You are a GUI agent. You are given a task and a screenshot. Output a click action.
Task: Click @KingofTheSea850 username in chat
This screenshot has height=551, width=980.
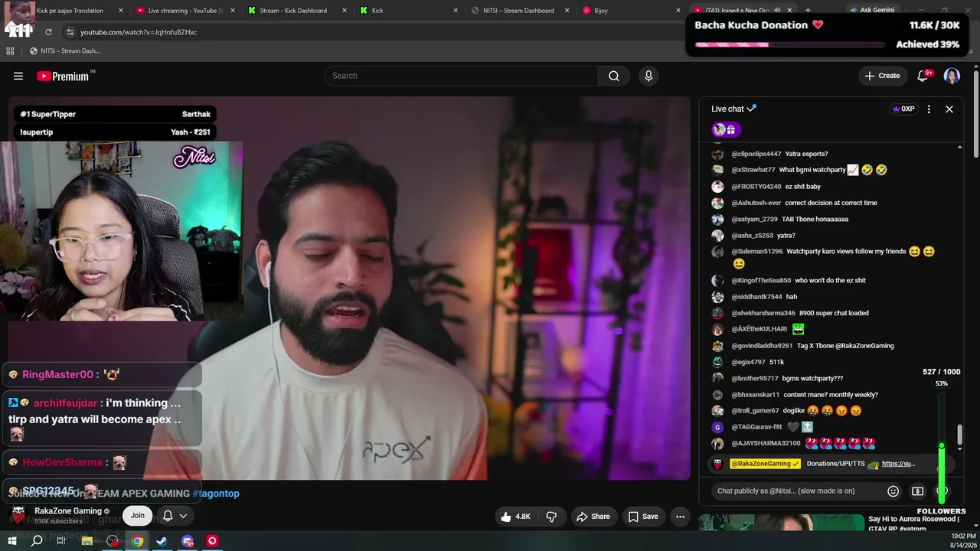(761, 281)
